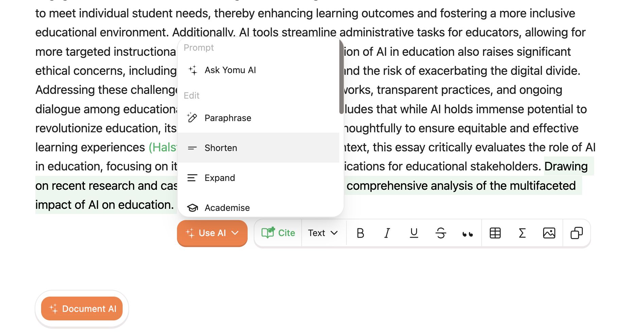Toggle underline formatting in toolbar
Viewport: 644px width, 334px height.
[414, 233]
